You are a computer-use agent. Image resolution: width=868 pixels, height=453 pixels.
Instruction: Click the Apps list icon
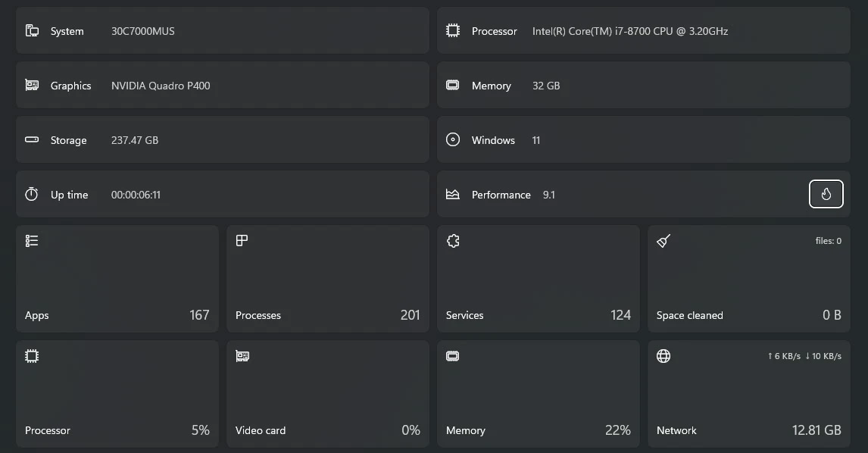(x=32, y=240)
